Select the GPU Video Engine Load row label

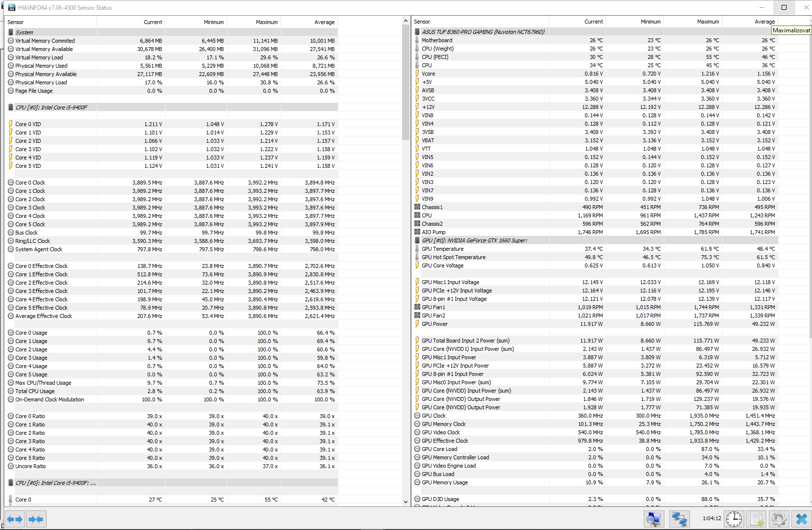(449, 466)
